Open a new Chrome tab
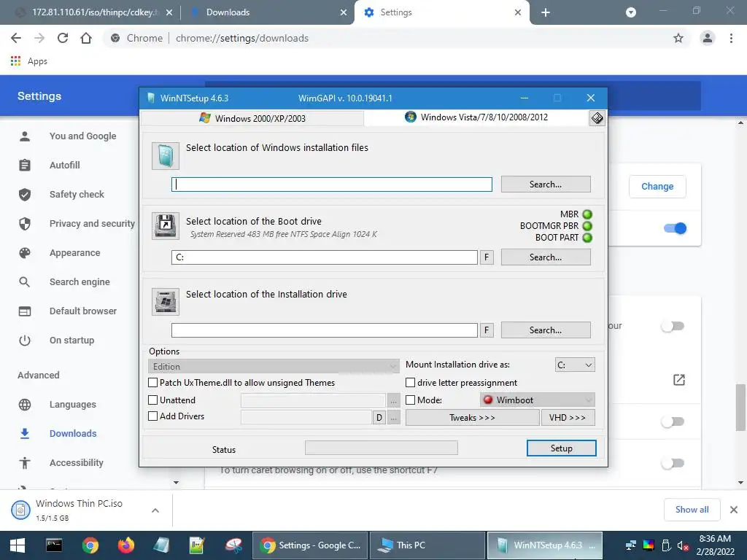Screen dimensions: 747x560 546,12
